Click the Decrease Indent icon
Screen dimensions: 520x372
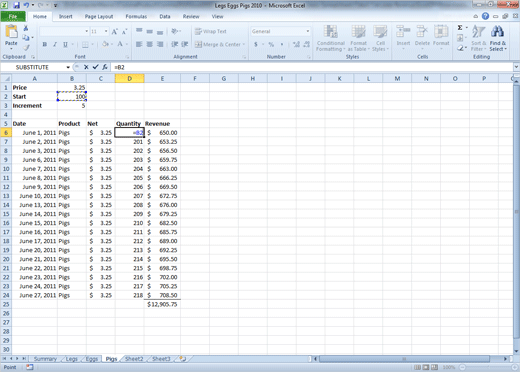(174, 44)
